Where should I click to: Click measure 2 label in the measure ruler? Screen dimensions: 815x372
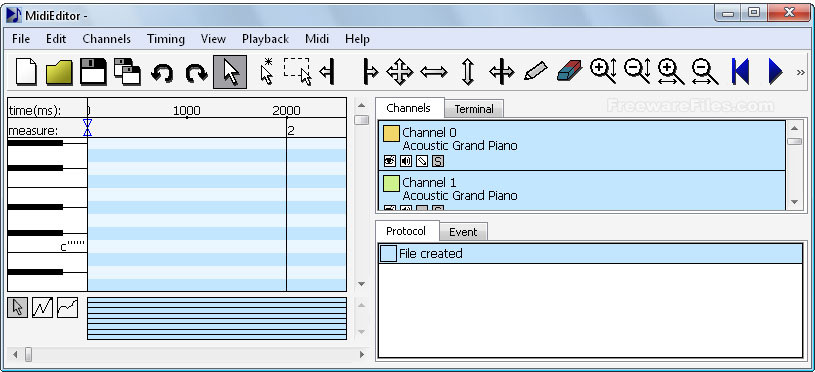pos(291,130)
